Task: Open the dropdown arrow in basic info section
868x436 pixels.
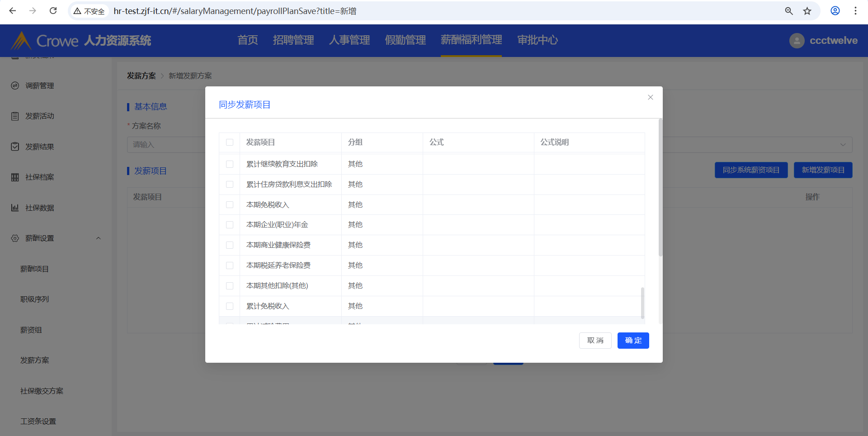Action: tap(843, 145)
